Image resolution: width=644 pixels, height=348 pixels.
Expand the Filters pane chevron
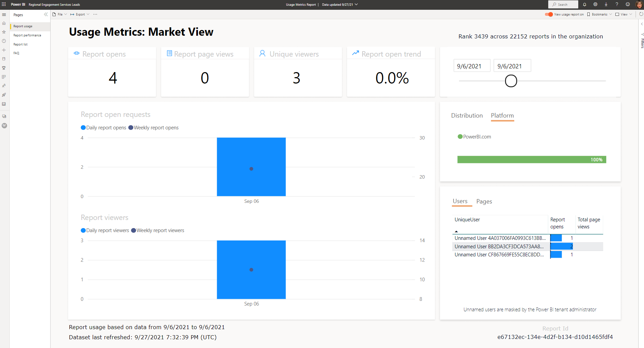[x=642, y=24]
